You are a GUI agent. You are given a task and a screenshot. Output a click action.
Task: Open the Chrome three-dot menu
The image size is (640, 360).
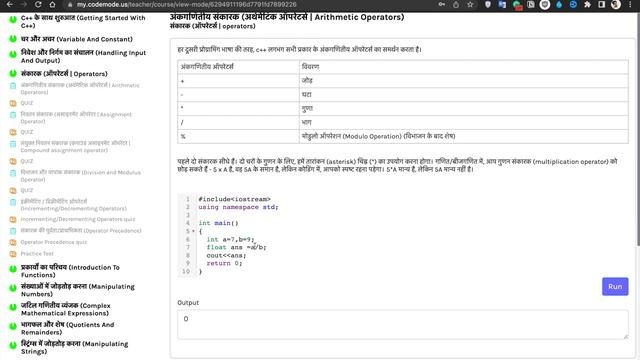(631, 4)
